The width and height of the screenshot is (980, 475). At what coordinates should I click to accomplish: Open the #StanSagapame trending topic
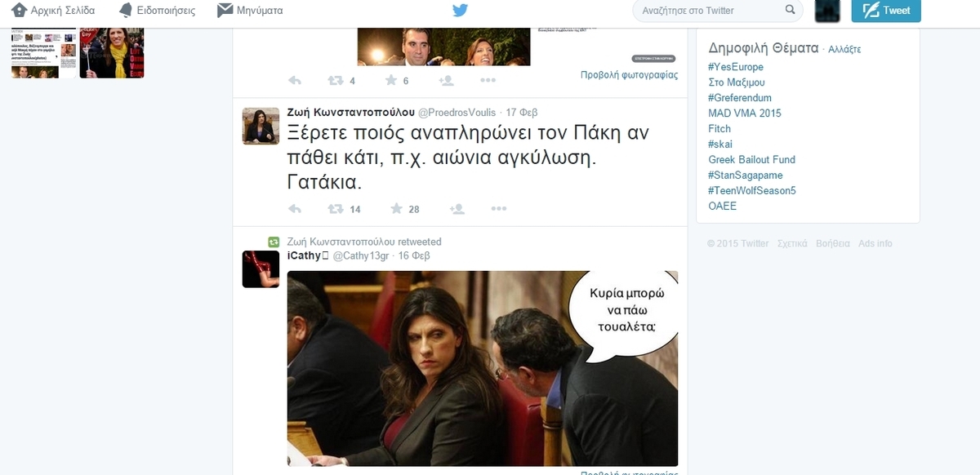tap(746, 175)
